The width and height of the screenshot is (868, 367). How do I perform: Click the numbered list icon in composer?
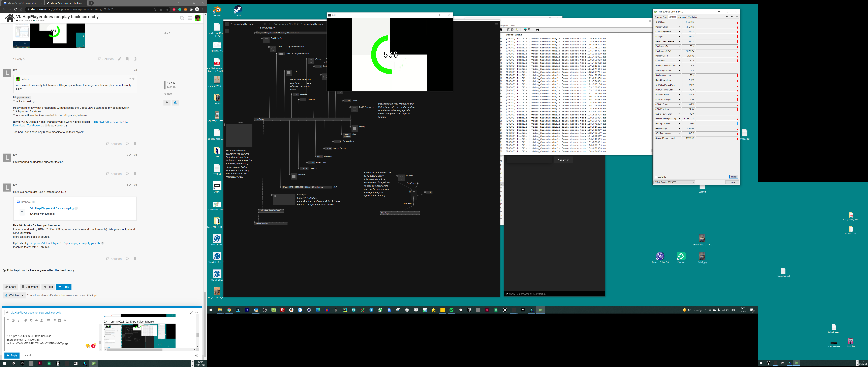click(x=54, y=320)
